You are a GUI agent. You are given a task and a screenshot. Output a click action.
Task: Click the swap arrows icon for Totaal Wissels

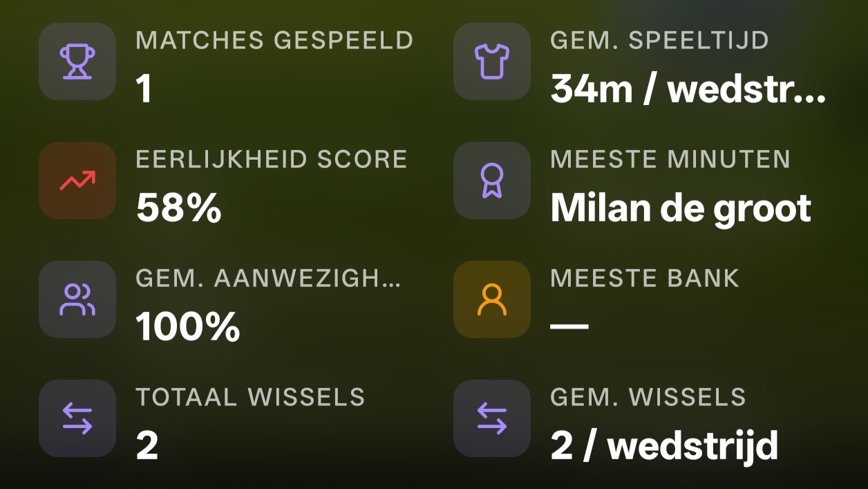tap(77, 418)
